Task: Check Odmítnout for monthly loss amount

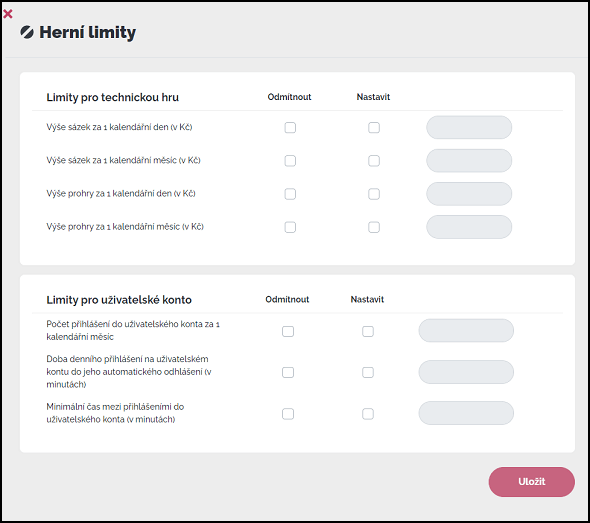Action: coord(290,227)
